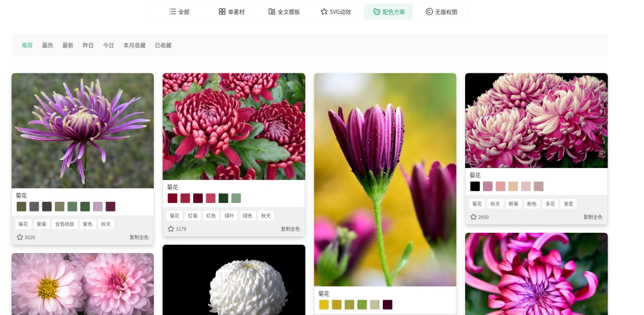This screenshot has height=315, width=644.
Task: Open the 配色方案 tab
Action: pos(388,11)
